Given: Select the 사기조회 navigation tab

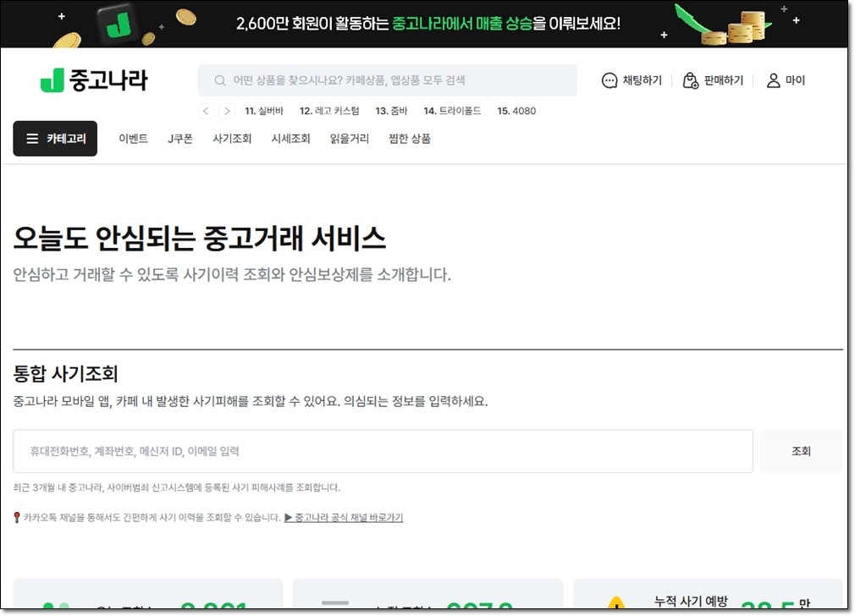Looking at the screenshot, I should [x=232, y=139].
